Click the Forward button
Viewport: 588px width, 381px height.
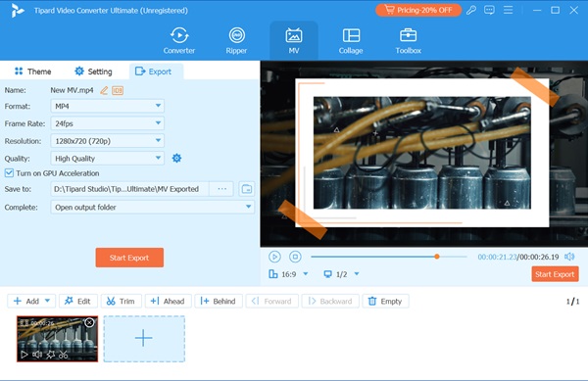point(271,302)
